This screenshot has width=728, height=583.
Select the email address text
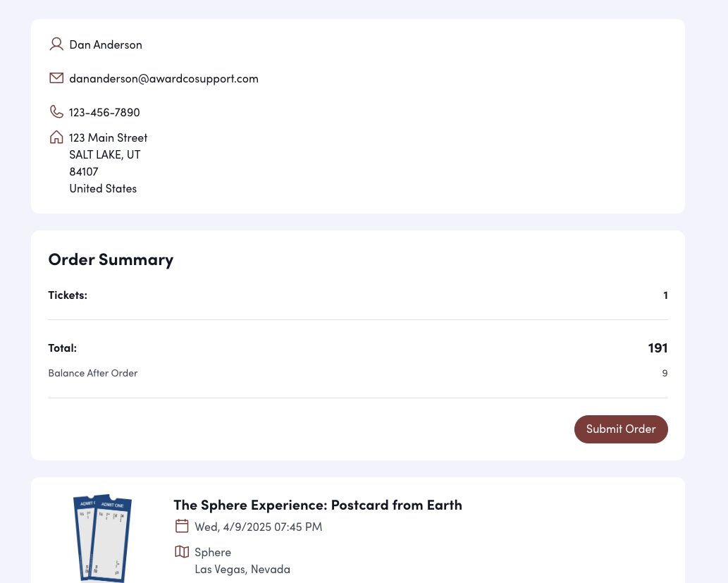point(164,79)
